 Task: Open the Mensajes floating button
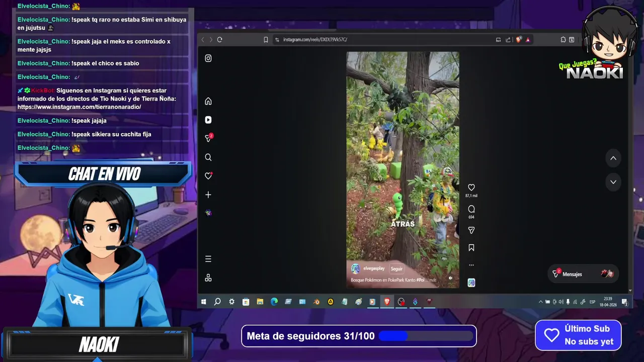[x=583, y=274]
